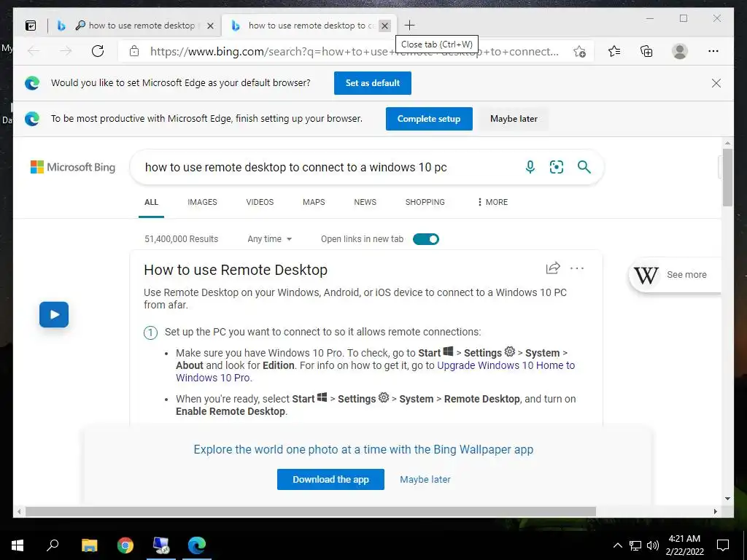Open the Windows Start menu
747x560 pixels.
[x=18, y=545]
